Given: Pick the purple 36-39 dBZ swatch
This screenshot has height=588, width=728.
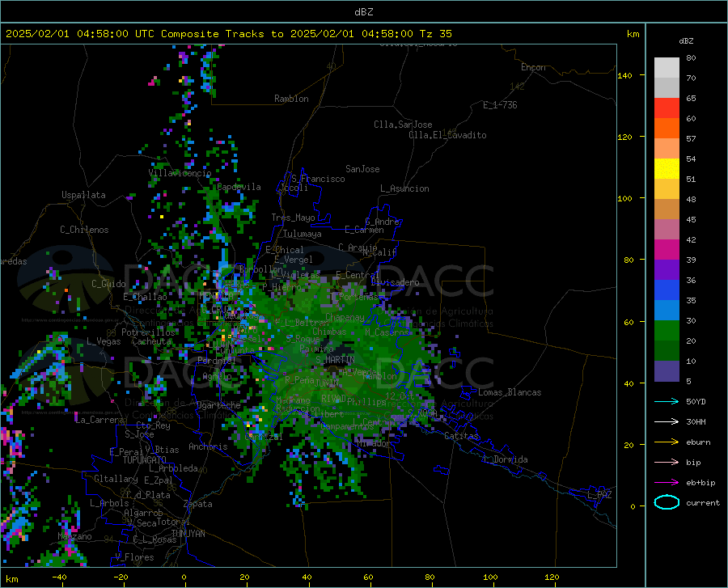Looking at the screenshot, I should [x=667, y=270].
